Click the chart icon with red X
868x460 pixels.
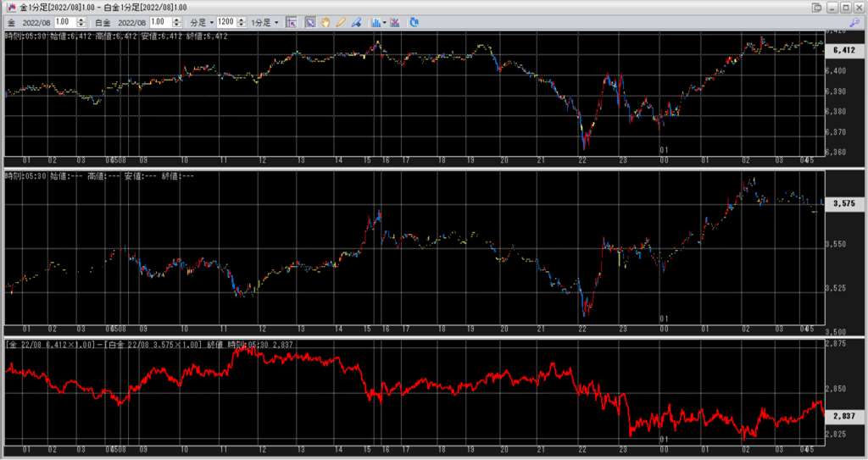[x=396, y=22]
